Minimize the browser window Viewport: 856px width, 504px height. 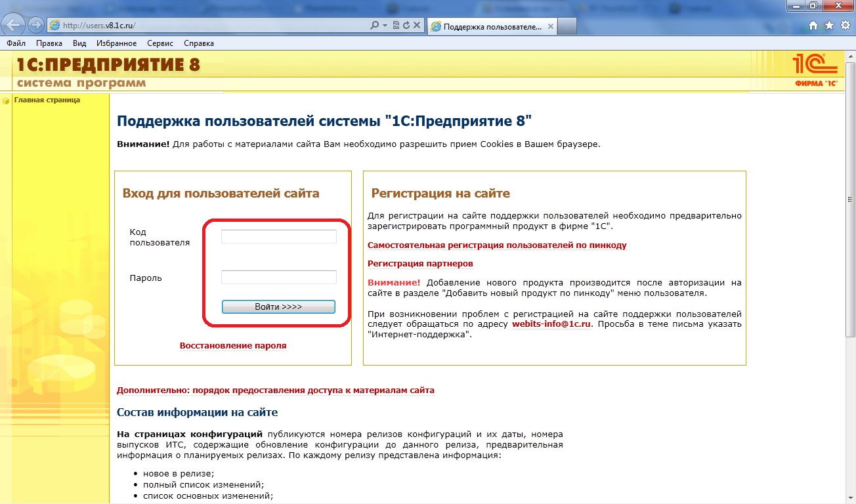(795, 5)
